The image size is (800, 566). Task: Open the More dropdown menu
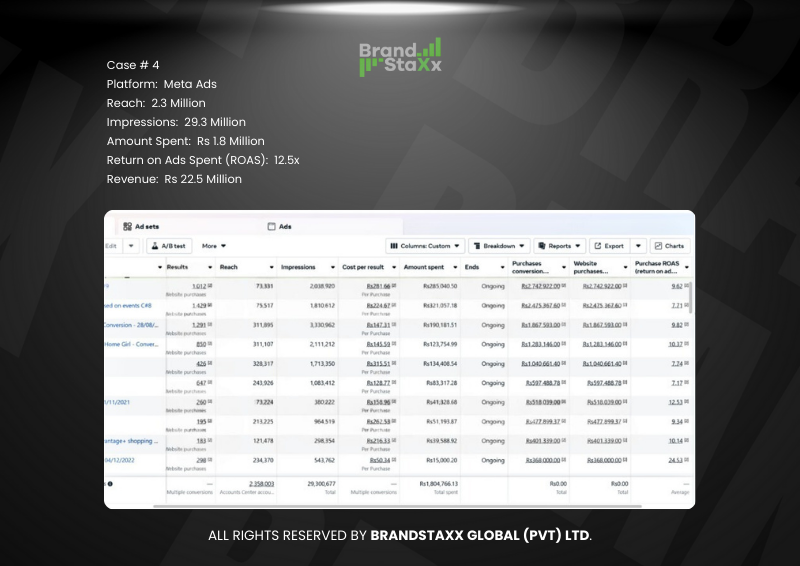point(214,246)
